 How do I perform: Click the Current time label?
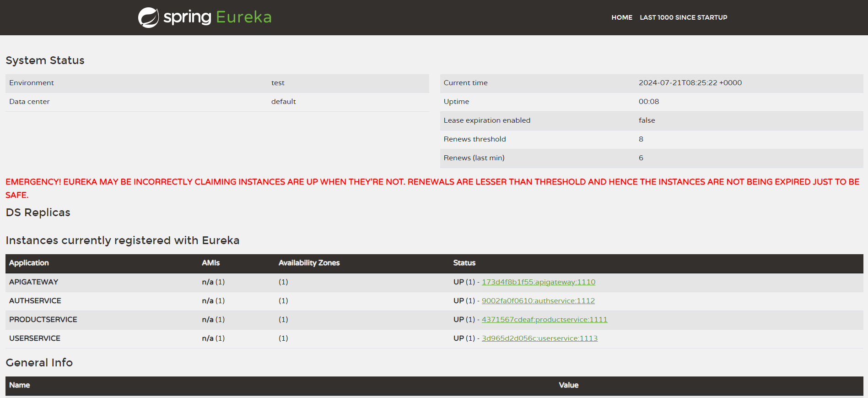point(466,83)
